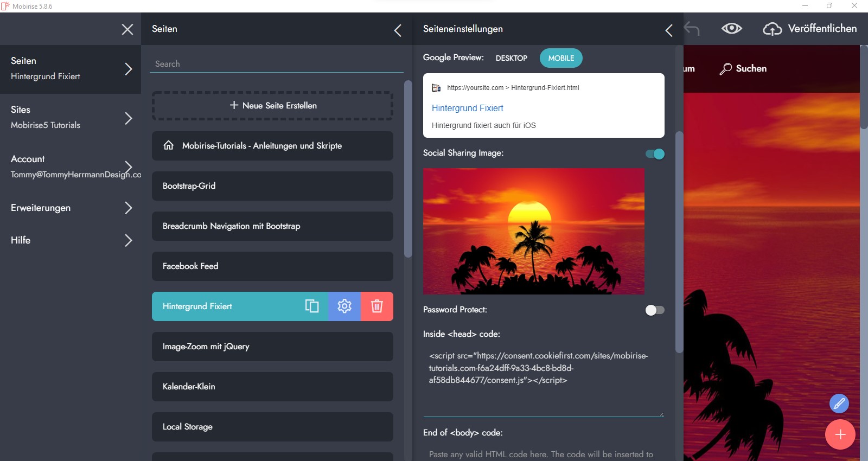Click the Hintergrund Fixiert title in Google preview

(468, 108)
